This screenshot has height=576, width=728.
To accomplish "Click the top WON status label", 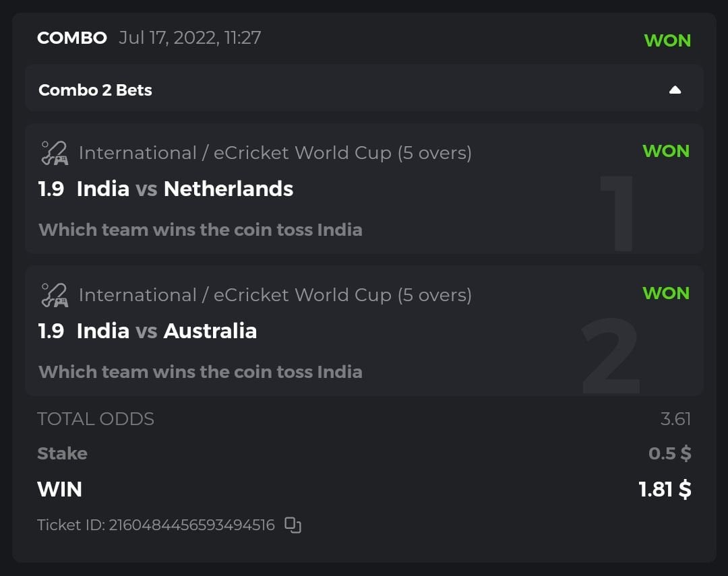I will pyautogui.click(x=667, y=40).
